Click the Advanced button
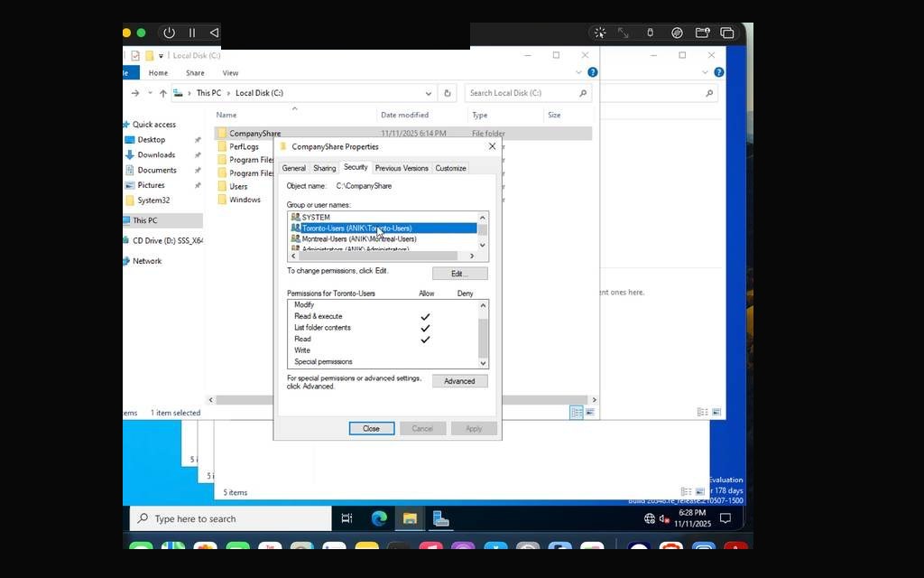 tap(459, 381)
